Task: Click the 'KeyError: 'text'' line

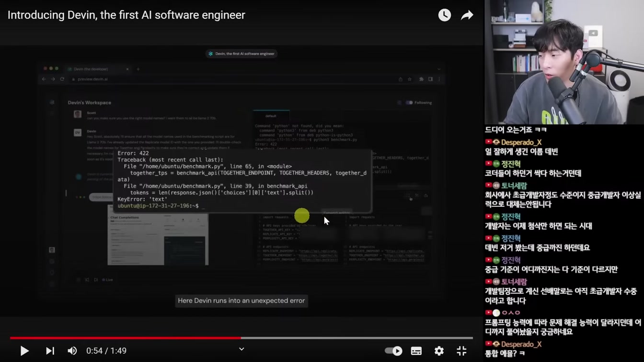Action: [x=142, y=199]
